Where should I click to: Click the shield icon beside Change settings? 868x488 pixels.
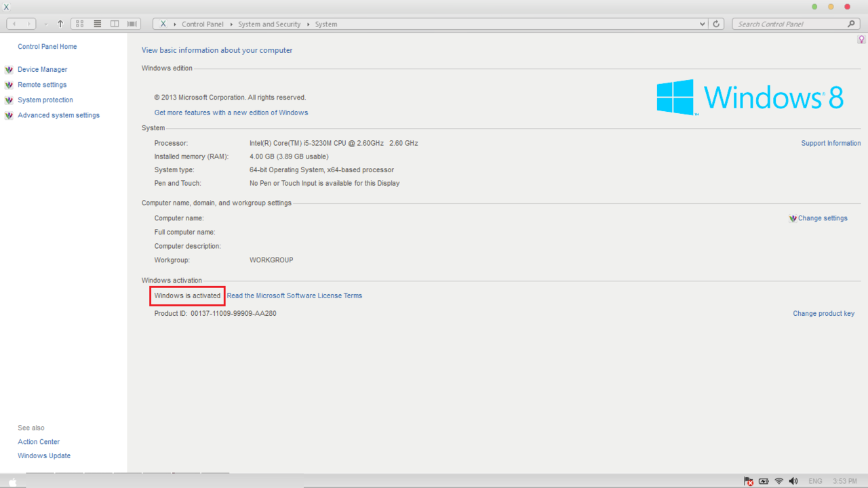793,219
